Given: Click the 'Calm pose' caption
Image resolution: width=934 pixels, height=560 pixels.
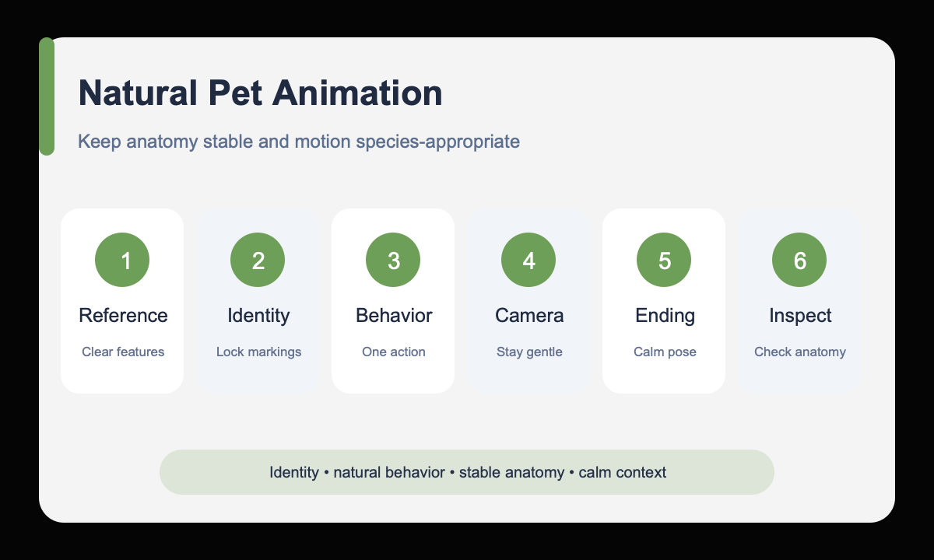Looking at the screenshot, I should click(665, 352).
